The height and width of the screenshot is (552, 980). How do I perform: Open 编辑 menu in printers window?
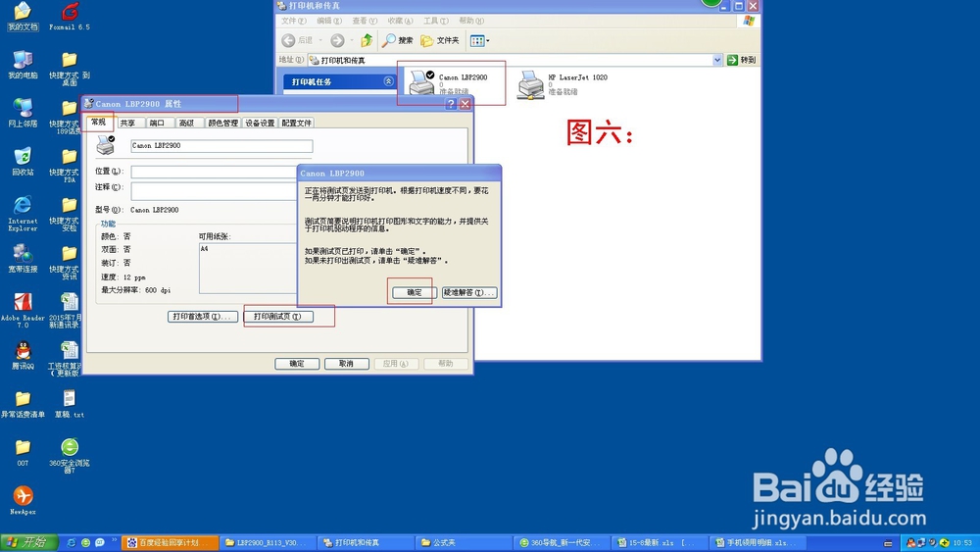point(328,21)
